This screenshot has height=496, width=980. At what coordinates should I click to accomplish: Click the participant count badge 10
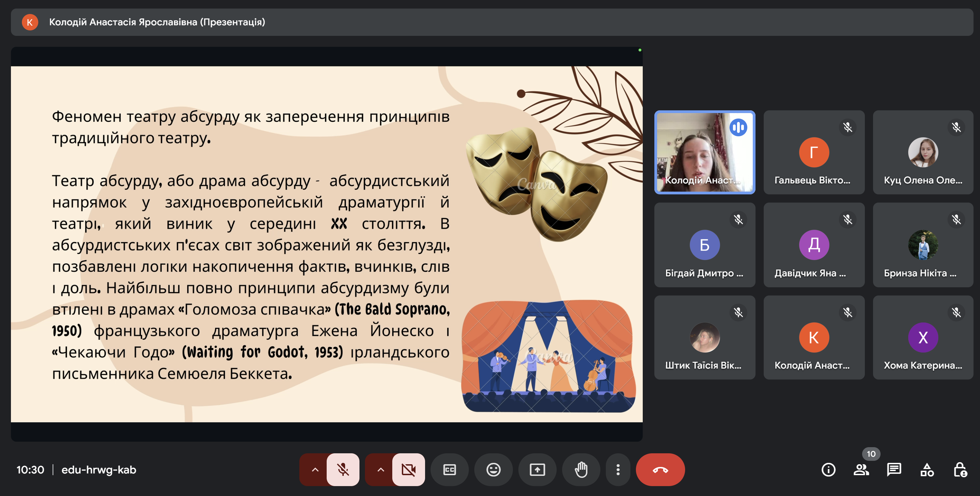[x=871, y=454]
